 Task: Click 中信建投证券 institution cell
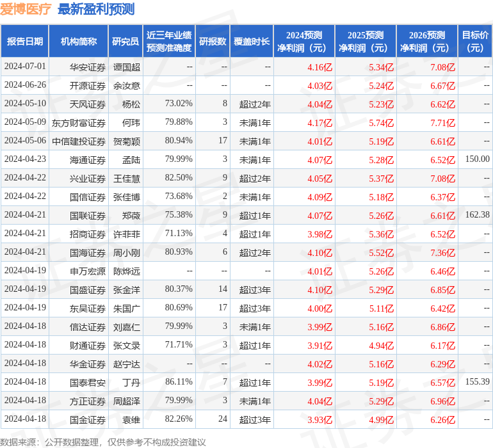pos(79,141)
